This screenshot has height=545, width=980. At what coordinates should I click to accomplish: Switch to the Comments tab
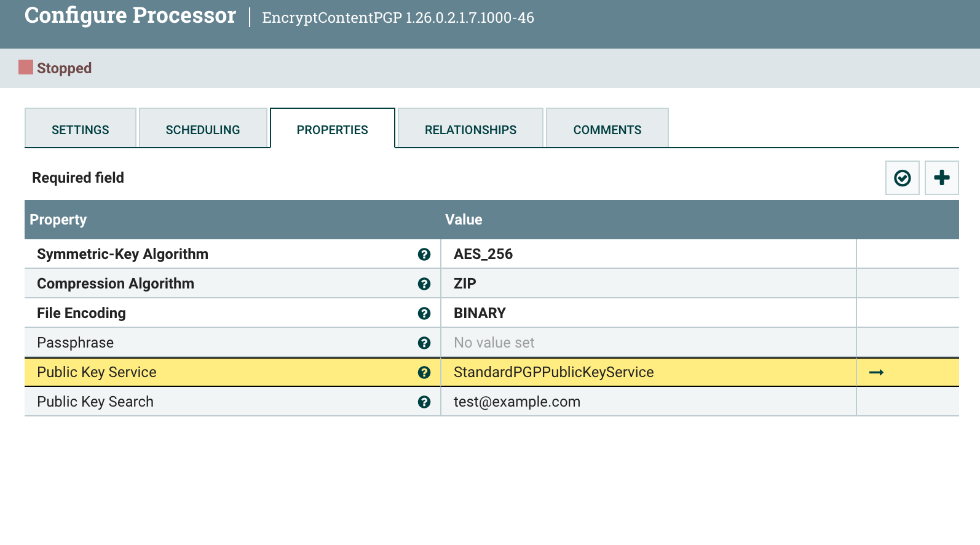pyautogui.click(x=607, y=128)
